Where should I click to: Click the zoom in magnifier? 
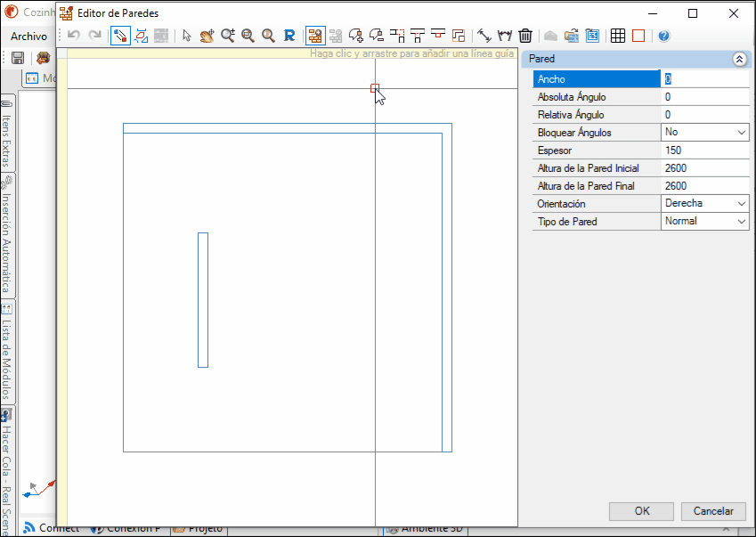[x=228, y=36]
